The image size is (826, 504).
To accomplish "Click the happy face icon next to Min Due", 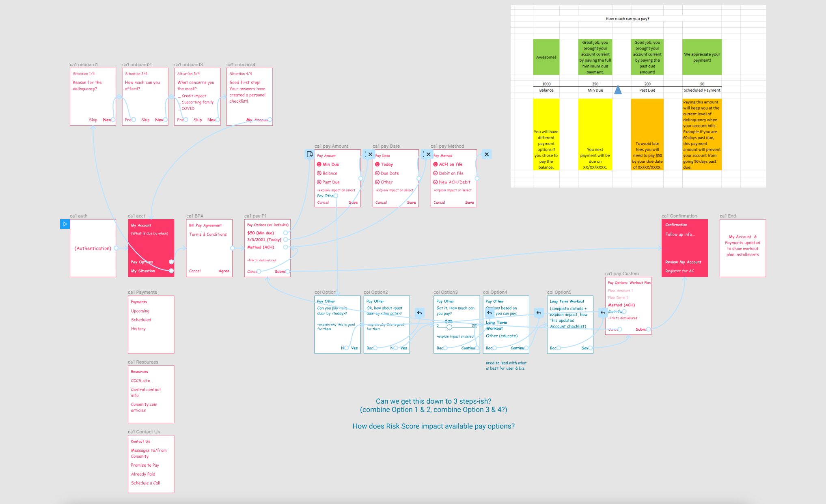I will point(319,164).
